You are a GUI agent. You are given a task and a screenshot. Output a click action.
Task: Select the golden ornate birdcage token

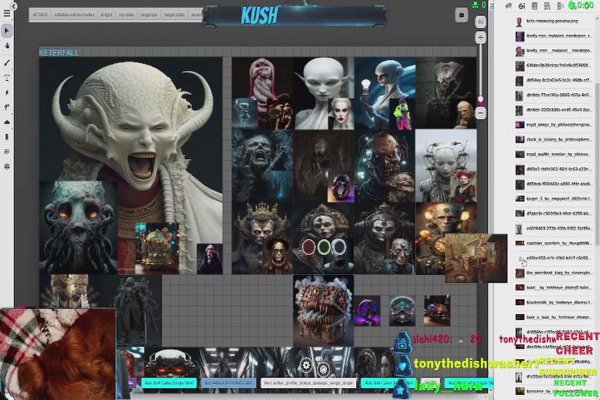(x=158, y=246)
